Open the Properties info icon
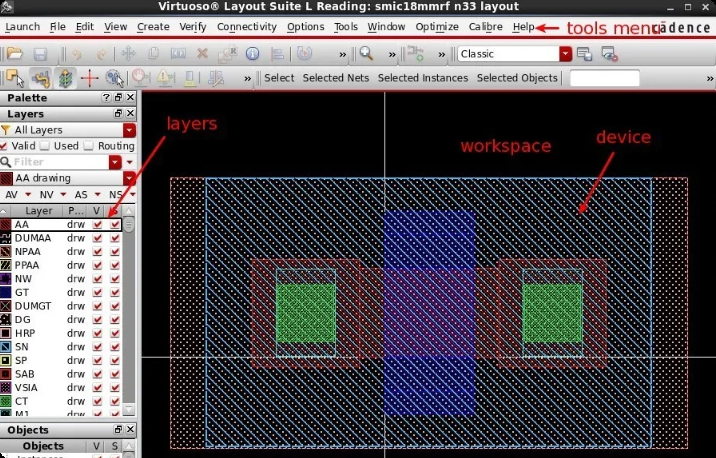Viewport: 716px width, 458px height. [253, 54]
